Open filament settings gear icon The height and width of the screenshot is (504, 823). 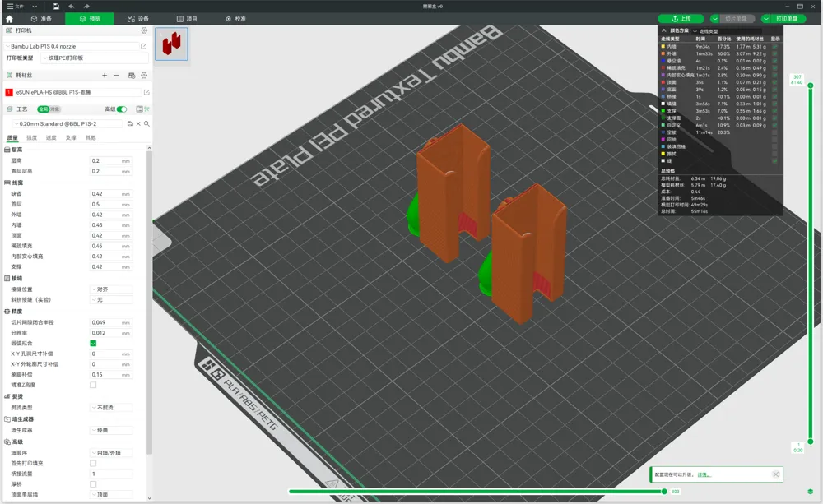click(144, 76)
